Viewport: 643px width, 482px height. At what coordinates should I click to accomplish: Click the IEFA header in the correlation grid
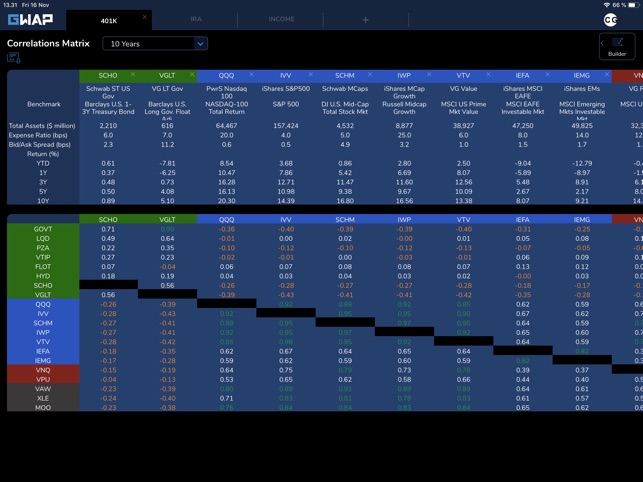coord(522,219)
